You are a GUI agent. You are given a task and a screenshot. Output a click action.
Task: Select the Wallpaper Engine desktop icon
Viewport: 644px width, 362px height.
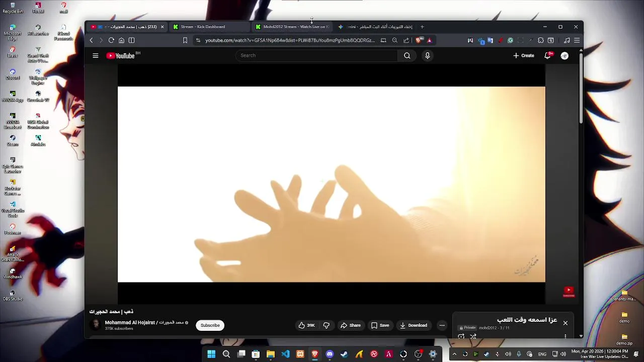[38, 77]
